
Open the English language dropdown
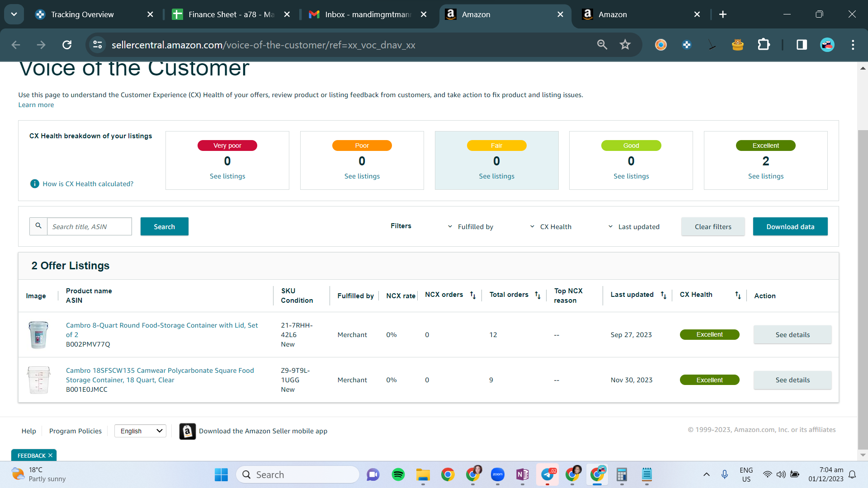pos(140,431)
